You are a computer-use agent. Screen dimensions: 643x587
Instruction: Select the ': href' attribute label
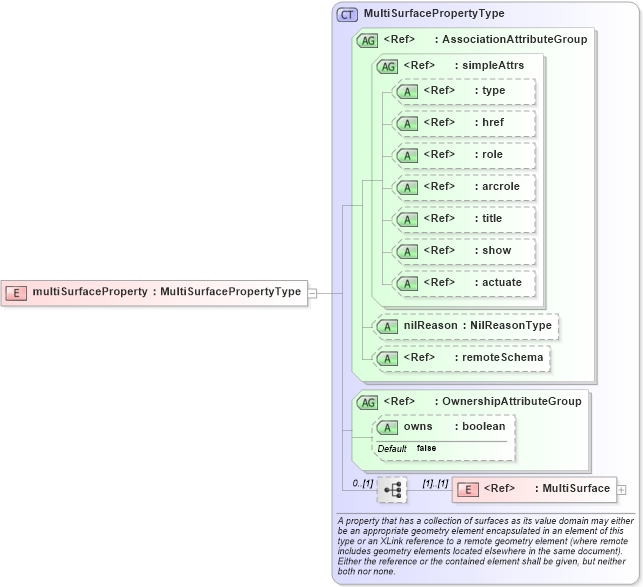tap(489, 122)
